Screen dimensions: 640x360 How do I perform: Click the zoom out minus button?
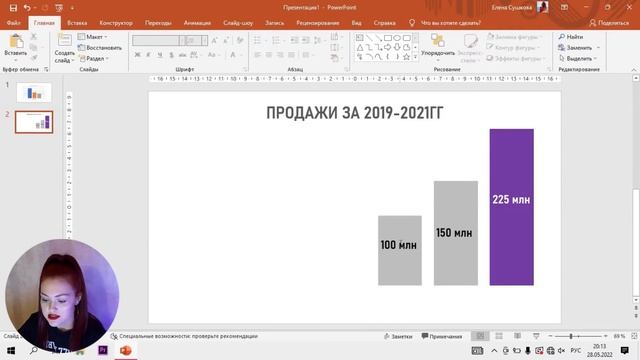coord(550,336)
